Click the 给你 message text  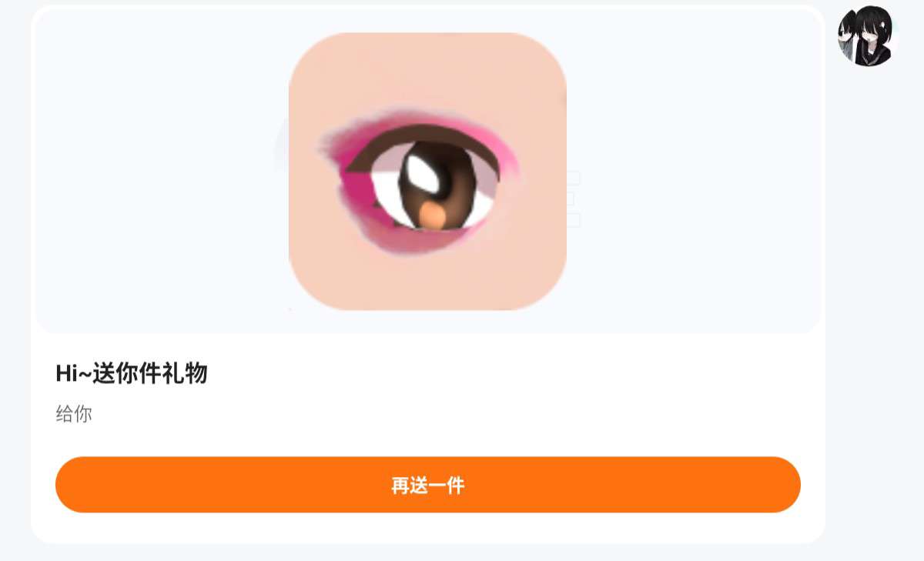74,414
